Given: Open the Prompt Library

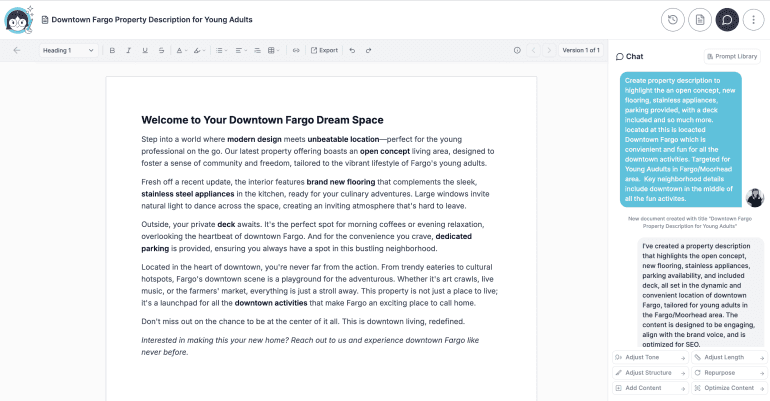Looking at the screenshot, I should [x=732, y=57].
